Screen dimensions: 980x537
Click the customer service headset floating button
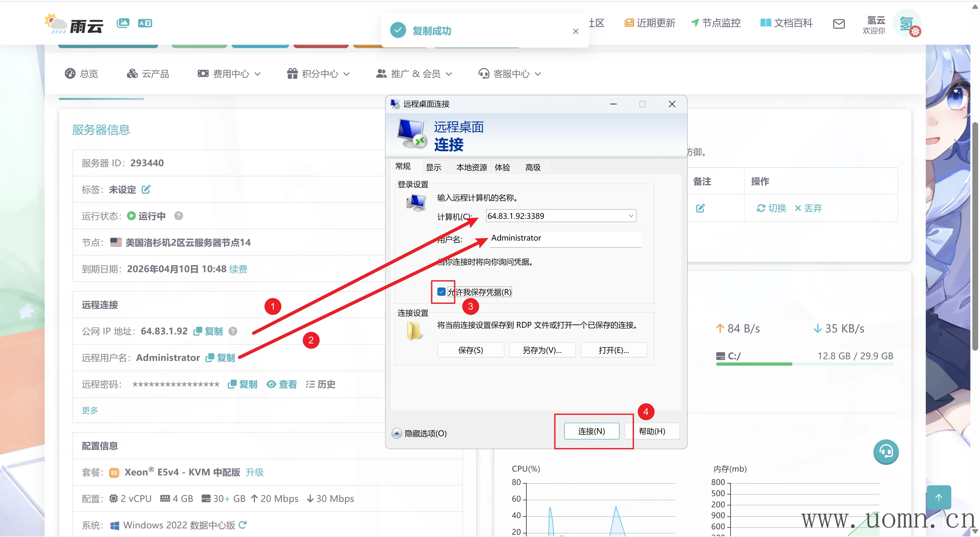[x=886, y=452]
